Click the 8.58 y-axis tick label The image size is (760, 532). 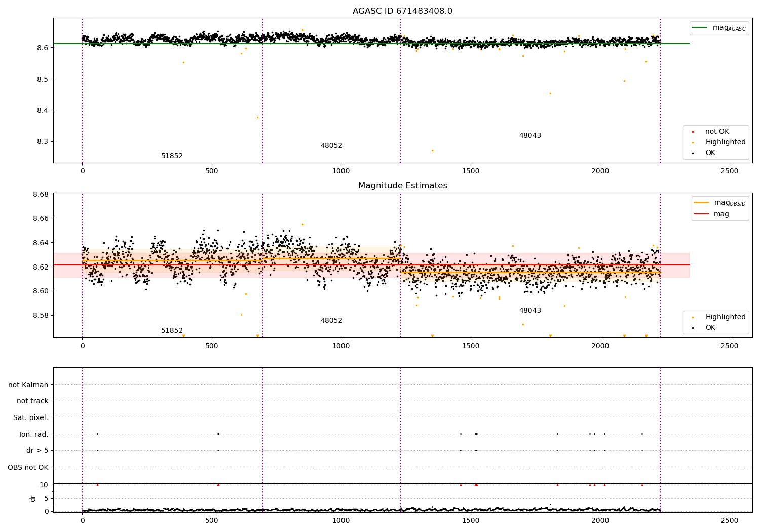coord(40,316)
